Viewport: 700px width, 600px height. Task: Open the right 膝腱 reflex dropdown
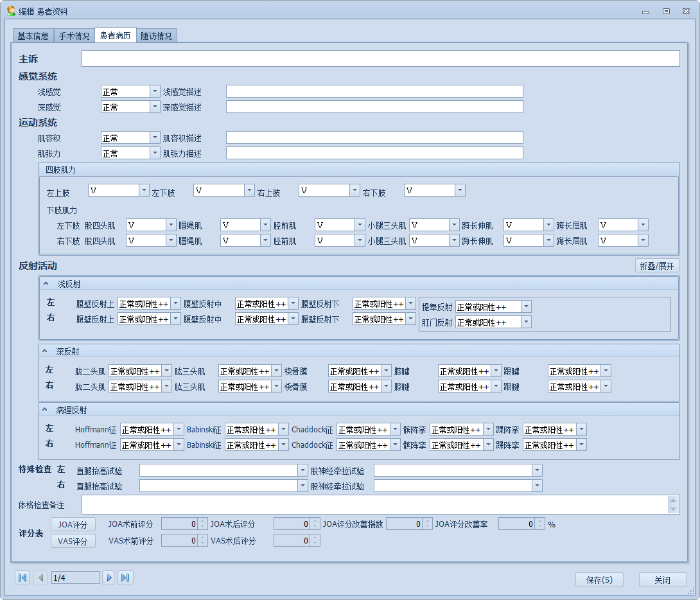pyautogui.click(x=496, y=386)
